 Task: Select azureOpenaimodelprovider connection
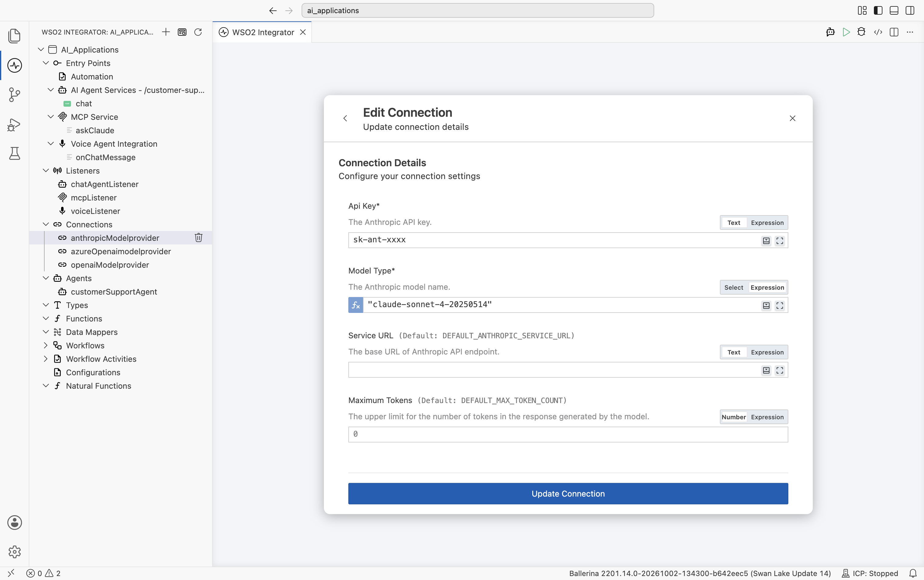point(121,251)
